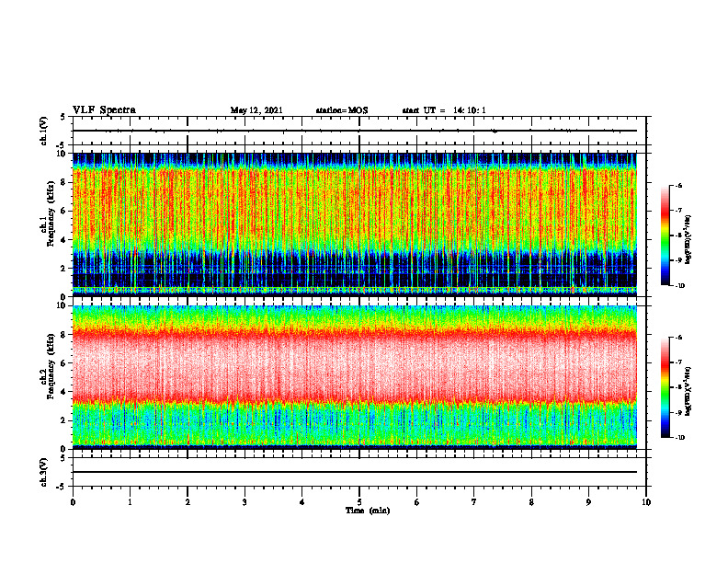Click the ch.2 spectrogram color scale bar
This screenshot has width=728, height=563.
(665, 387)
